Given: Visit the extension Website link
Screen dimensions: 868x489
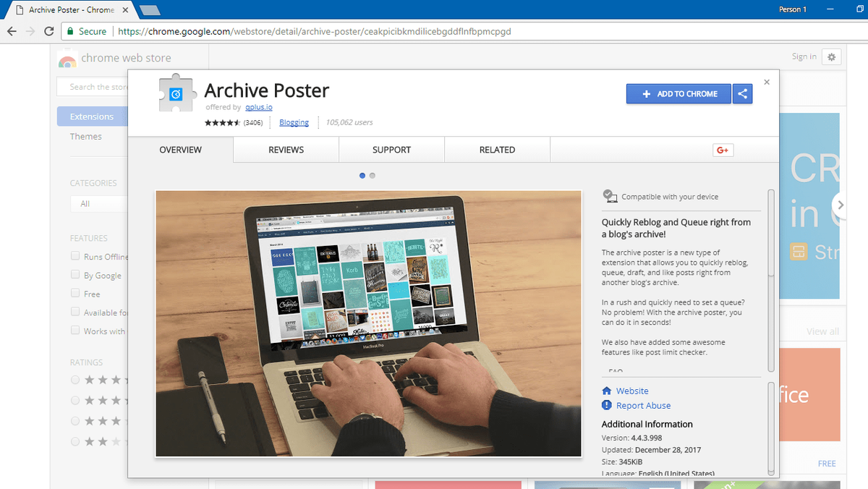Looking at the screenshot, I should pos(632,391).
